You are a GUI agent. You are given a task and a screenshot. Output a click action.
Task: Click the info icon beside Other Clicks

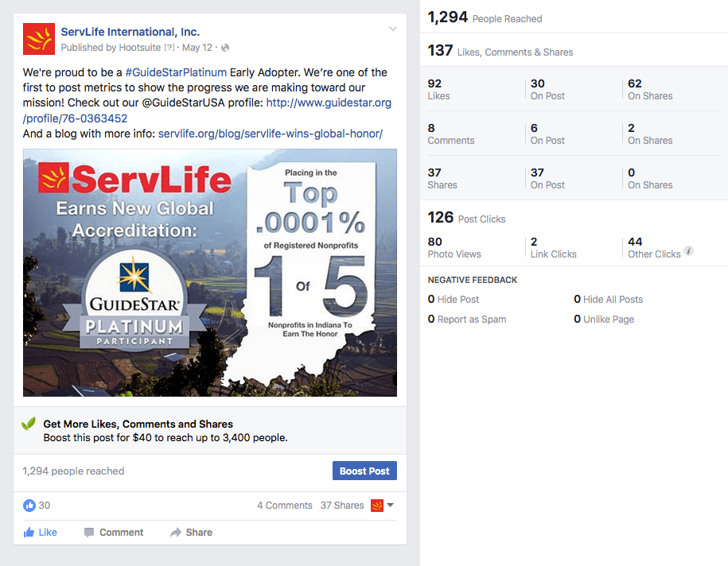click(x=689, y=251)
